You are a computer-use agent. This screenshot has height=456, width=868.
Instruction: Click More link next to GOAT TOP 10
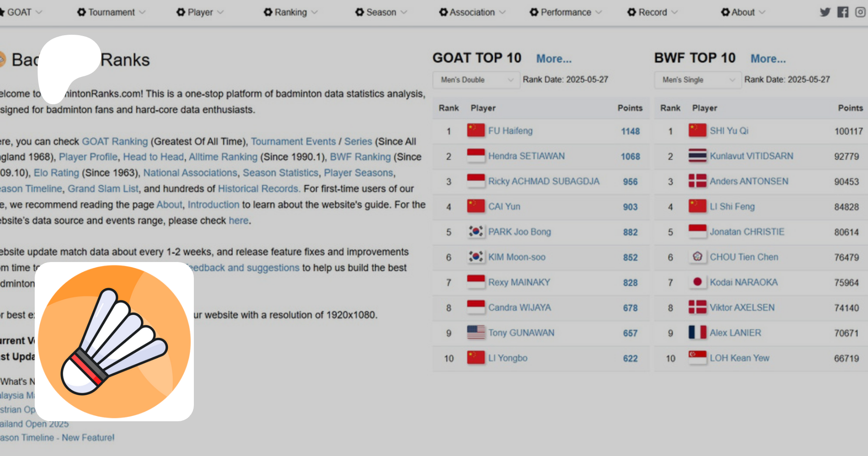554,59
